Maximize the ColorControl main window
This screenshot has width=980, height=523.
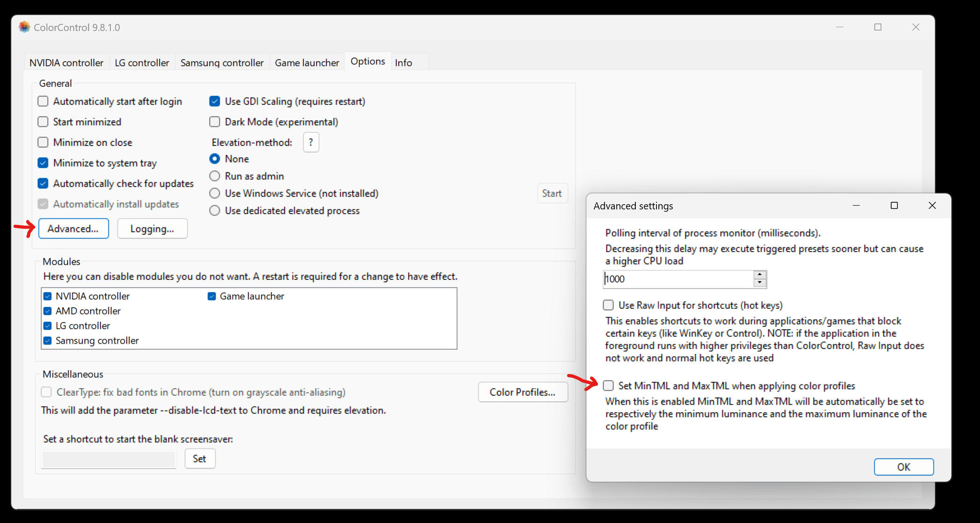878,27
